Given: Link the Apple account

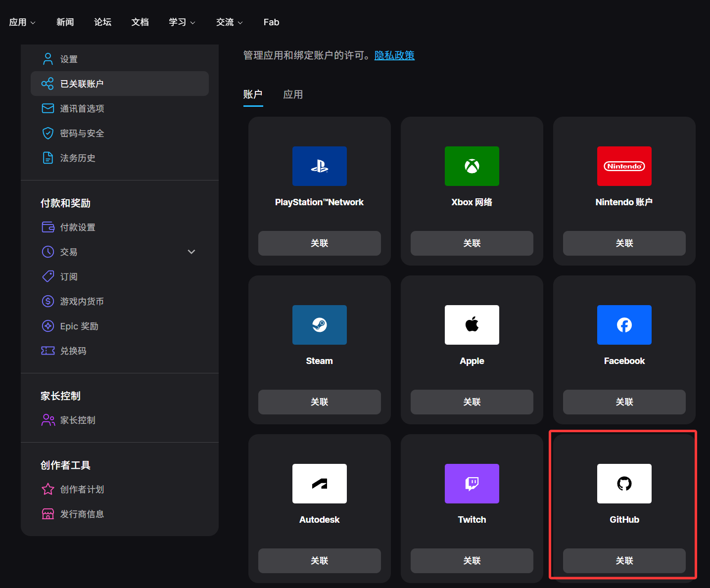Looking at the screenshot, I should click(x=472, y=402).
